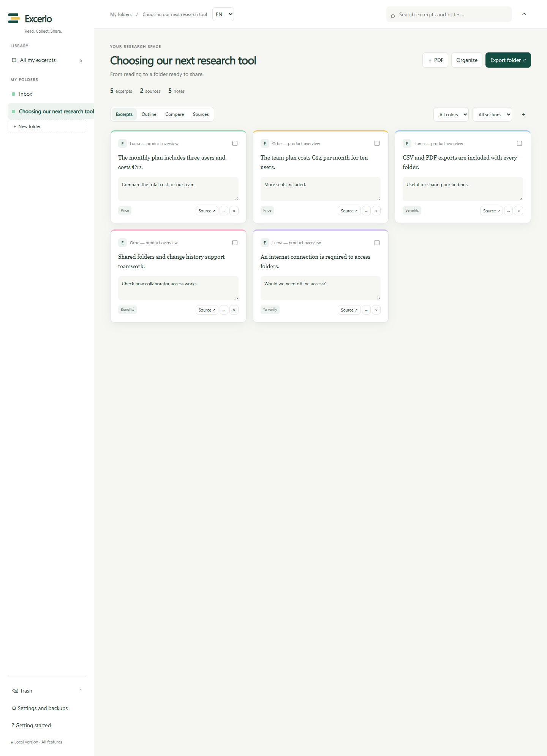Image resolution: width=547 pixels, height=756 pixels.
Task: Click the To verify tag
Action: coord(270,310)
